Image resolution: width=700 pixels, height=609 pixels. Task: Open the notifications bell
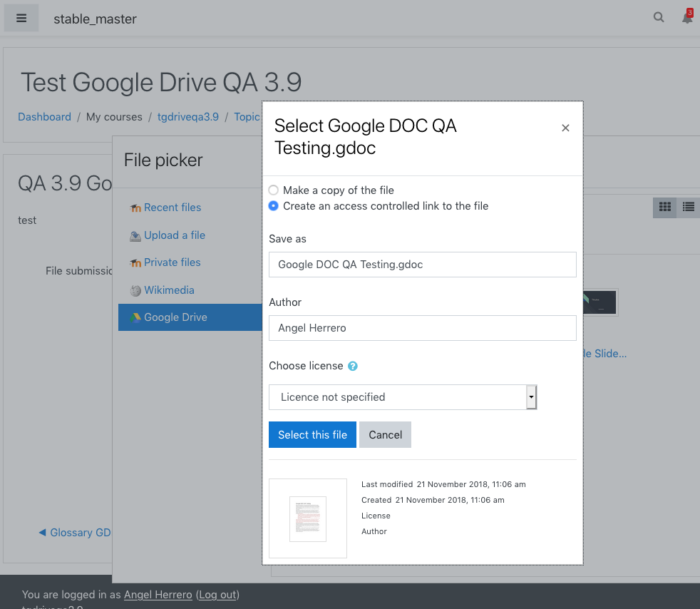[x=687, y=17]
